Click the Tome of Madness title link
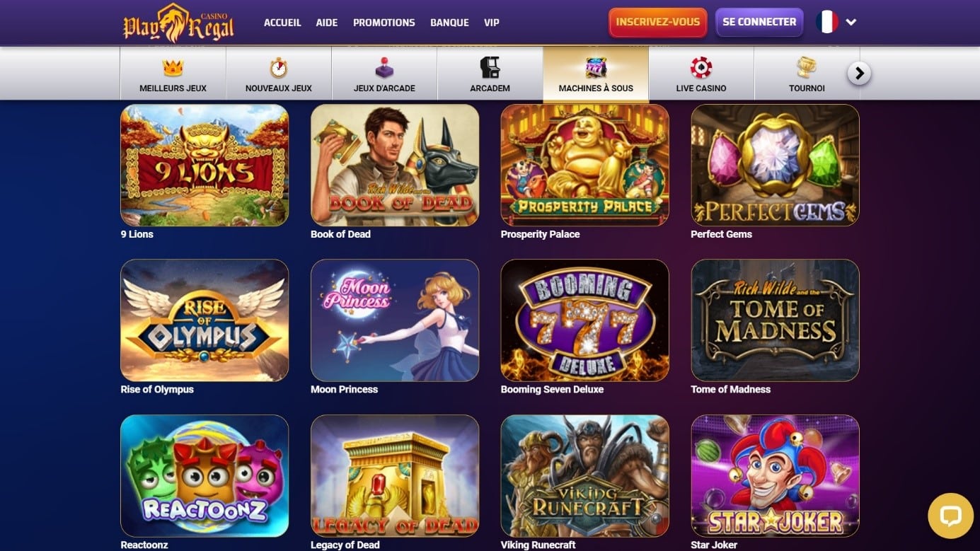Viewport: 980px width, 551px height. pos(730,389)
